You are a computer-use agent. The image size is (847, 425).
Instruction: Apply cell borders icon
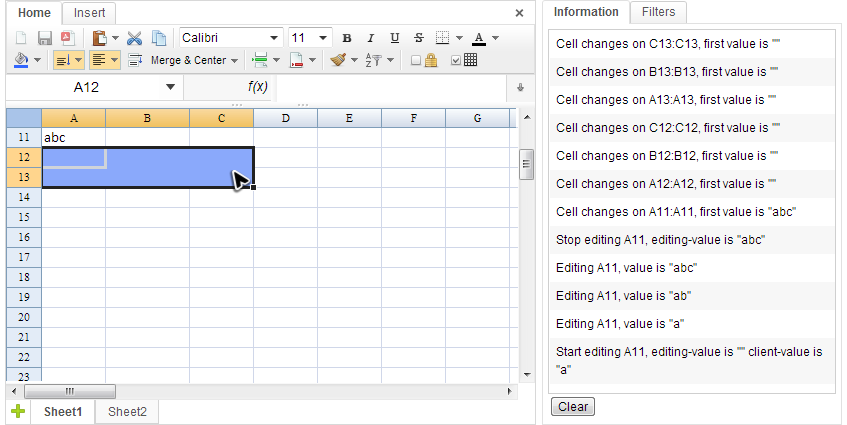pos(442,38)
